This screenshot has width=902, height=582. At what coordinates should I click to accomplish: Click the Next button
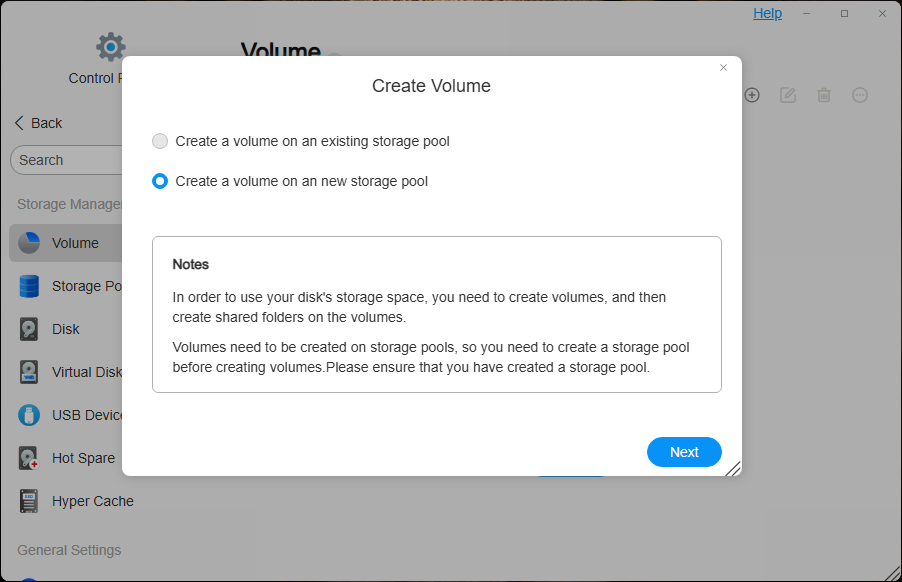point(684,452)
